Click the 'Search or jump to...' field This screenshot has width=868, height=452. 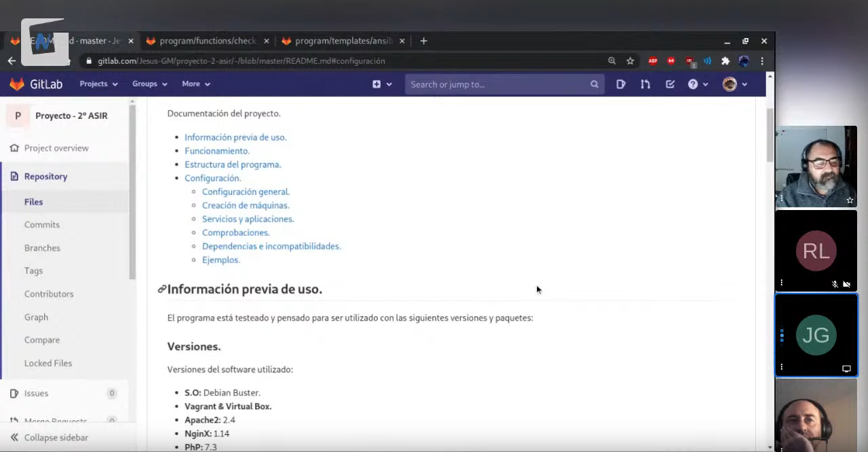tap(498, 84)
